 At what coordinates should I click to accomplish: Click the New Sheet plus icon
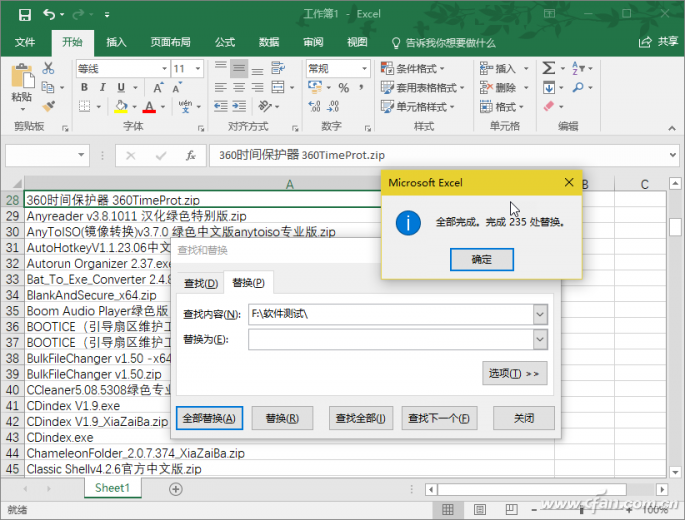pyautogui.click(x=176, y=489)
